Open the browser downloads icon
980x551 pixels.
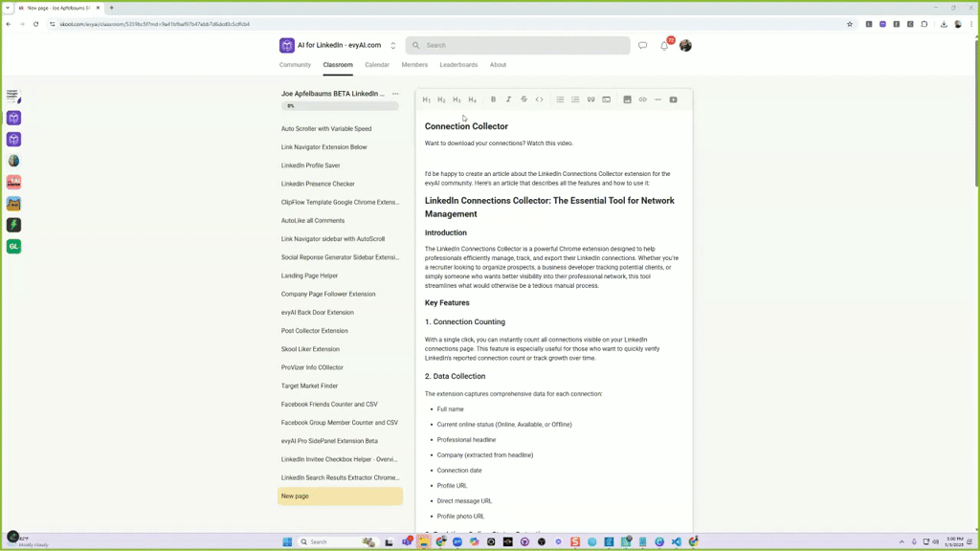coord(944,24)
